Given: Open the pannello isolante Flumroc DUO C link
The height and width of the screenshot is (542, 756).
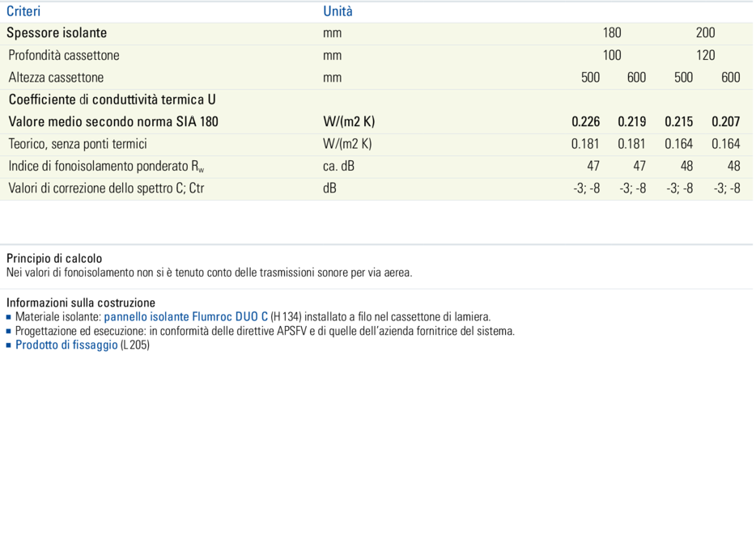Looking at the screenshot, I should click(x=185, y=317).
